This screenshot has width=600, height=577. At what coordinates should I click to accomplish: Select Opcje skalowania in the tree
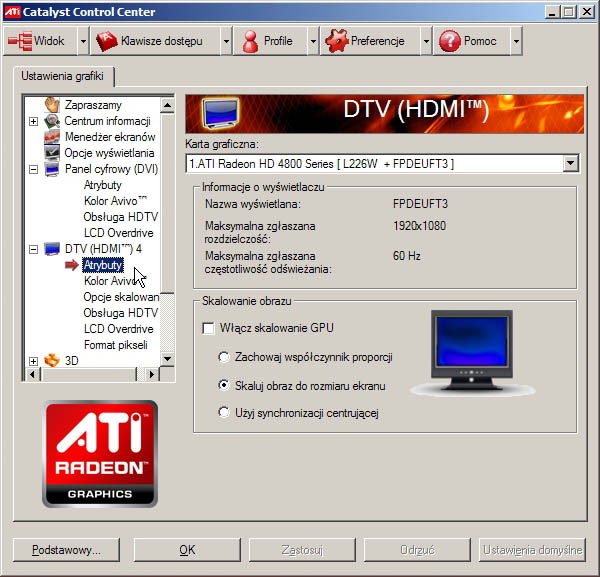[x=121, y=297]
